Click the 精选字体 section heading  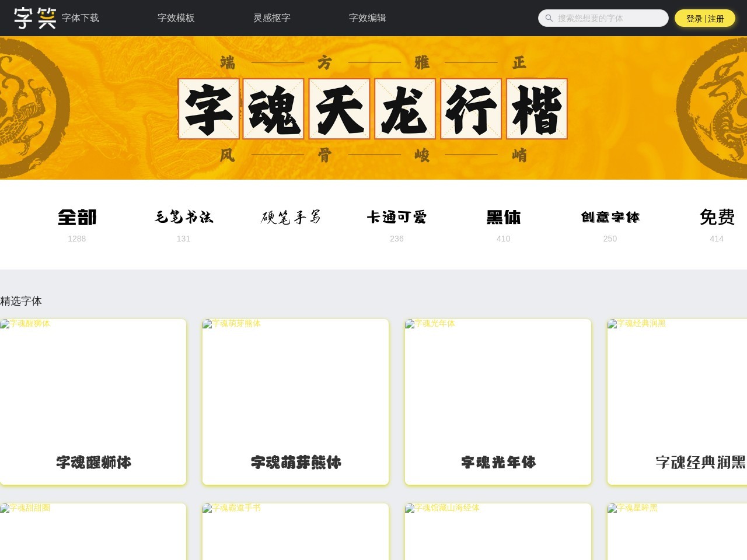point(21,301)
